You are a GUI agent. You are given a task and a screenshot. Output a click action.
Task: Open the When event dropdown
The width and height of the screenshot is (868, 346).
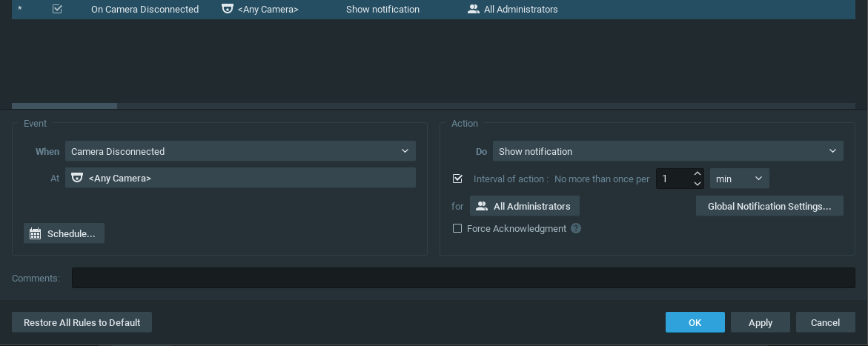240,151
